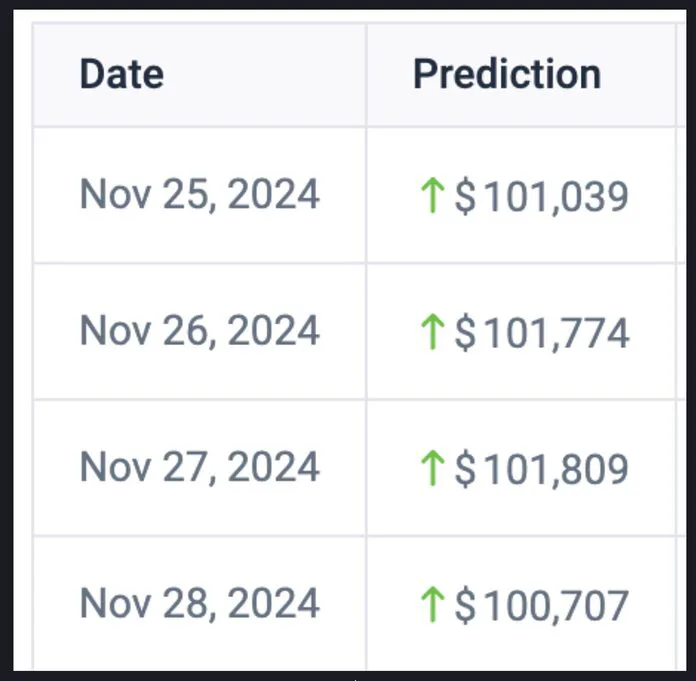
Task: Click the $101,809 prediction value
Action: pos(542,469)
